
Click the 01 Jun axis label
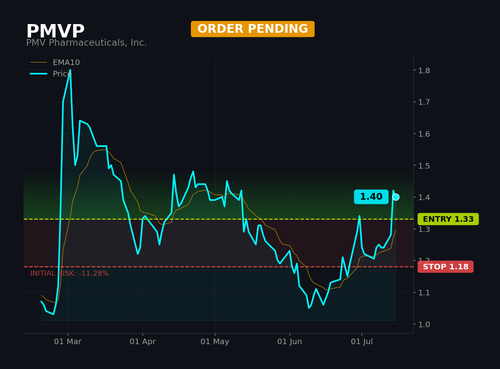[x=290, y=341]
